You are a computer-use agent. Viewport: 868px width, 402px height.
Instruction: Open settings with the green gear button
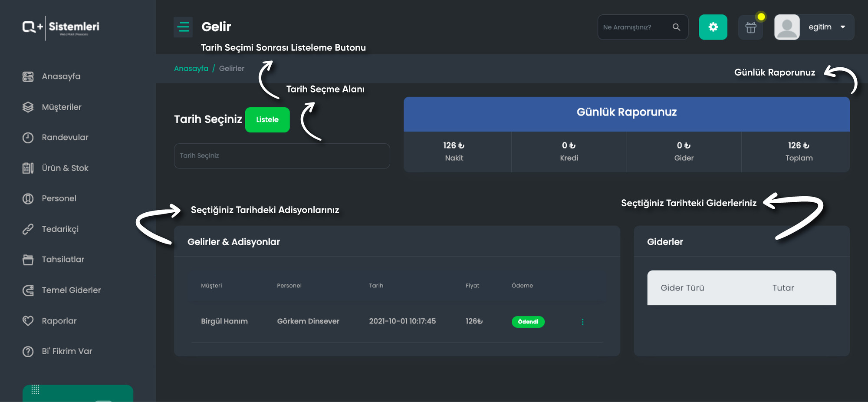(x=713, y=27)
